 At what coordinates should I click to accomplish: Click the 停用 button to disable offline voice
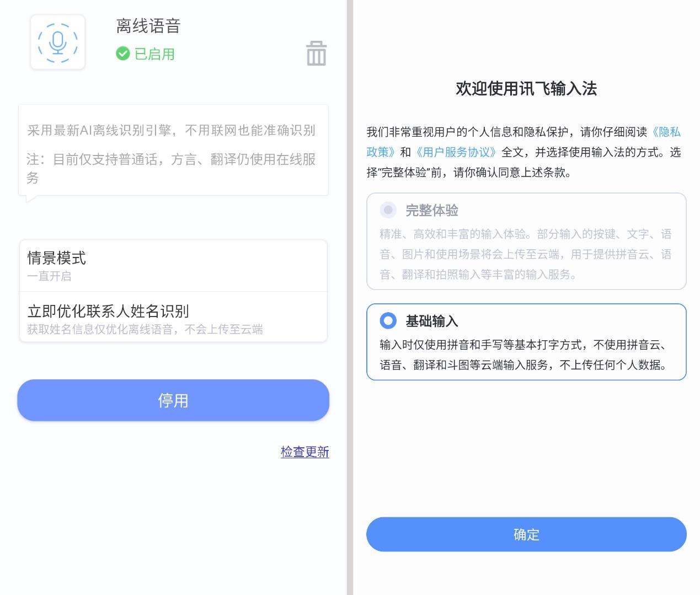pyautogui.click(x=173, y=400)
